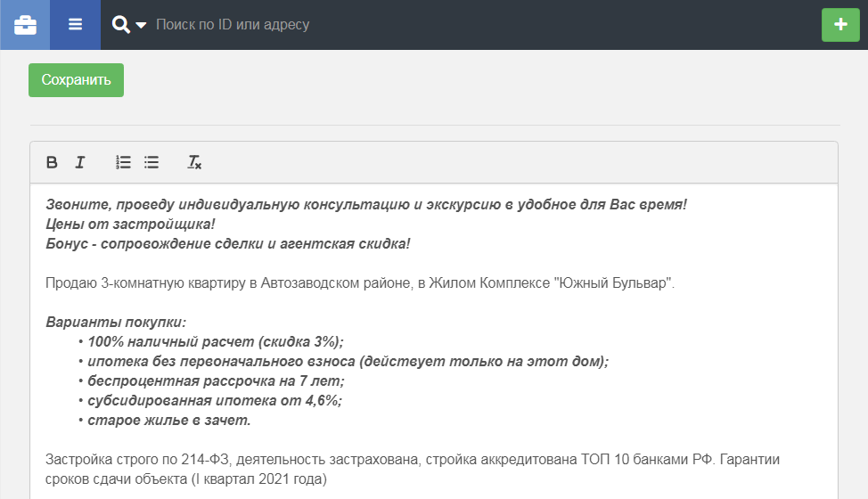Click the 'Застройка строго по 214-ФЗ' paragraph

pos(413,469)
